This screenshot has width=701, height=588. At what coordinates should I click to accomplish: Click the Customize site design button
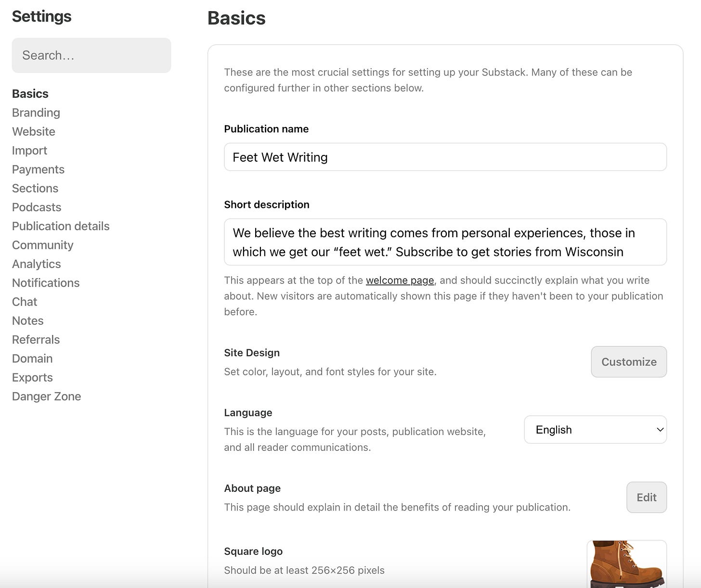[628, 361]
